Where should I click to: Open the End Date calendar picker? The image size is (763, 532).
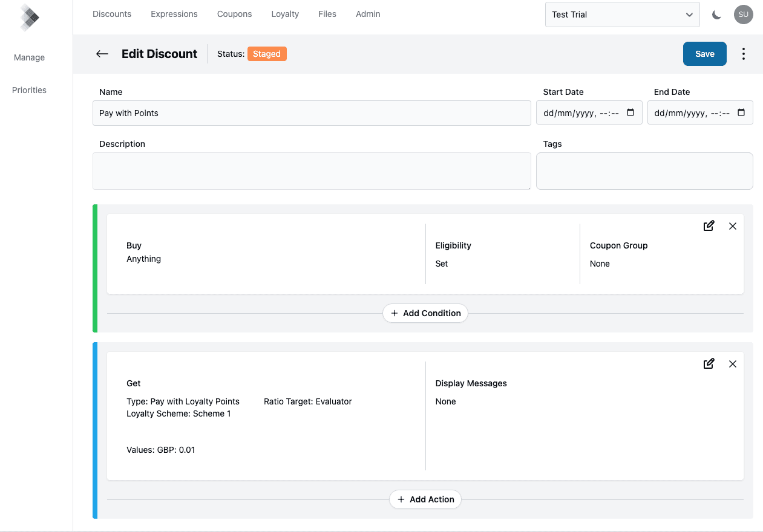[741, 113]
